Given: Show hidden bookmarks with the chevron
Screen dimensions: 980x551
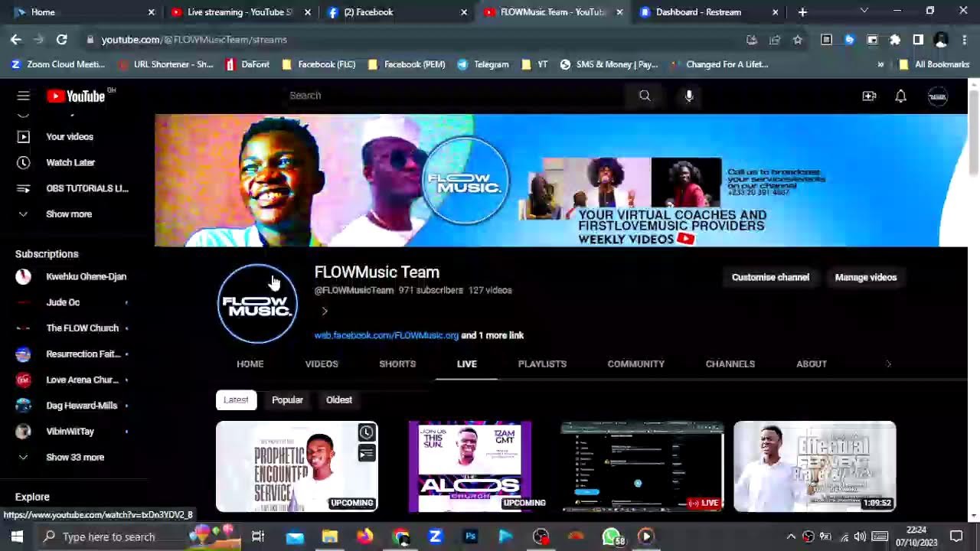Looking at the screenshot, I should tap(880, 64).
